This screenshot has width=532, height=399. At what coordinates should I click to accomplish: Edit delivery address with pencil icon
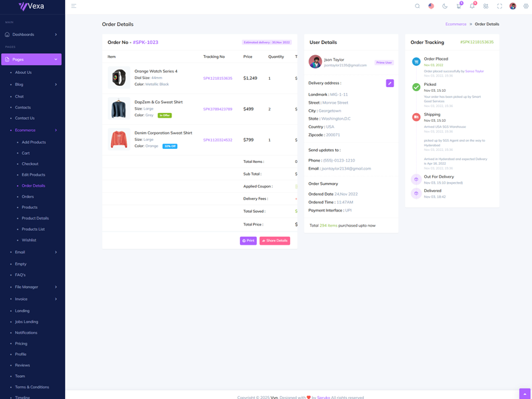click(390, 83)
